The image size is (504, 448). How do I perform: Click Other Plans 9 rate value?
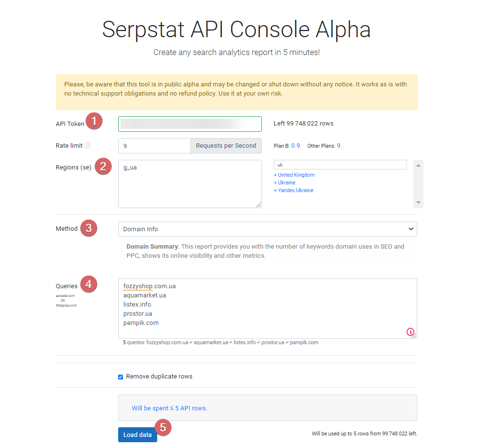[339, 146]
